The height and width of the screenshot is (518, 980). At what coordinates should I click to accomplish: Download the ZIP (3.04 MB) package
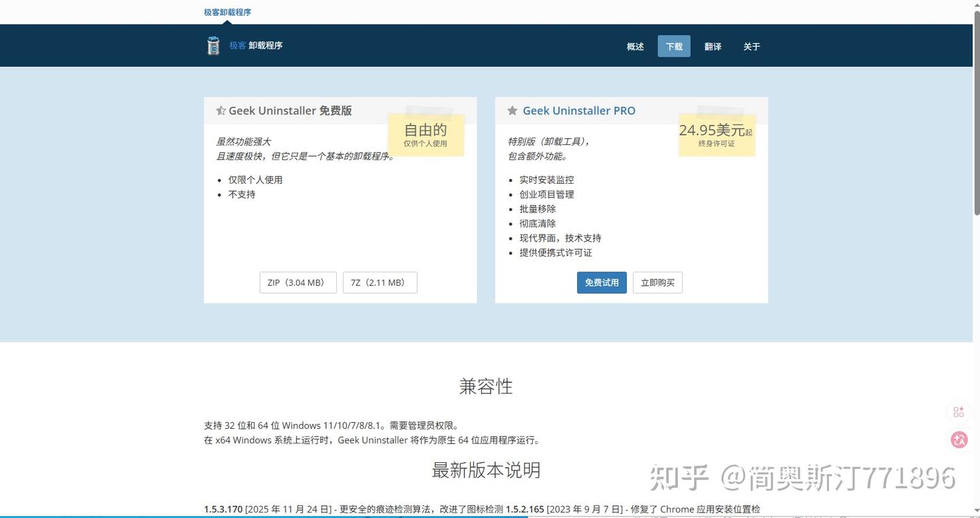(x=298, y=282)
